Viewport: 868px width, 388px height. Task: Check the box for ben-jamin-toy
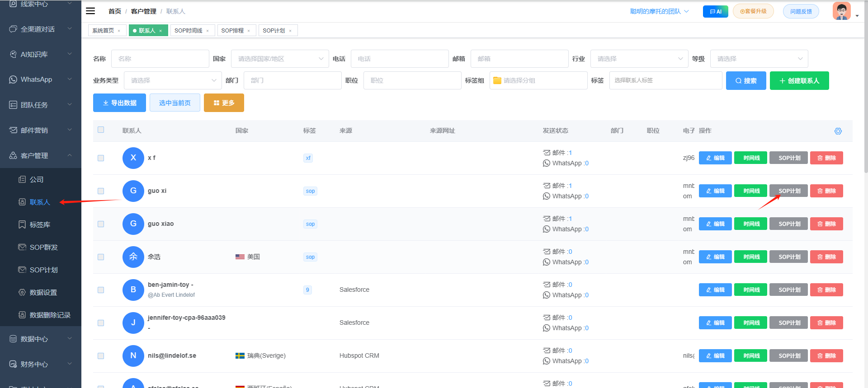(101, 290)
